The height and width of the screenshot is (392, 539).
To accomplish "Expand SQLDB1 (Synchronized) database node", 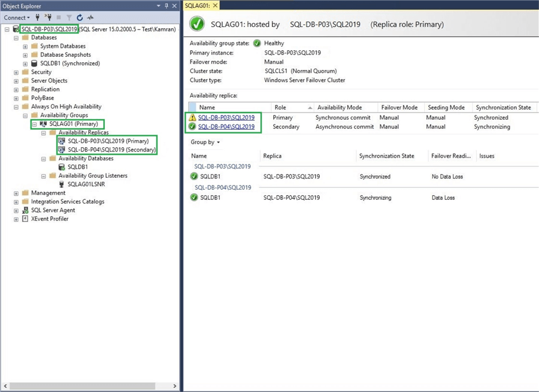I will [x=25, y=64].
